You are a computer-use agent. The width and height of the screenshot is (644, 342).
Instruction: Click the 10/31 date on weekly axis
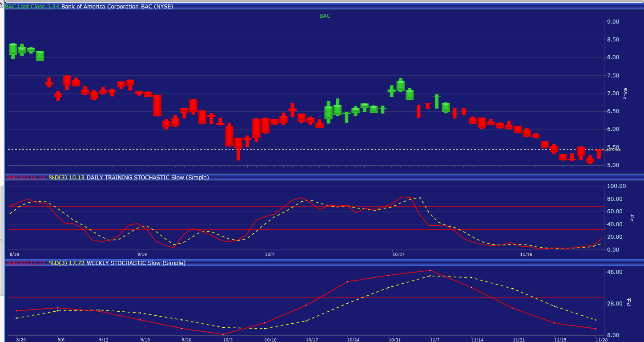(395, 340)
